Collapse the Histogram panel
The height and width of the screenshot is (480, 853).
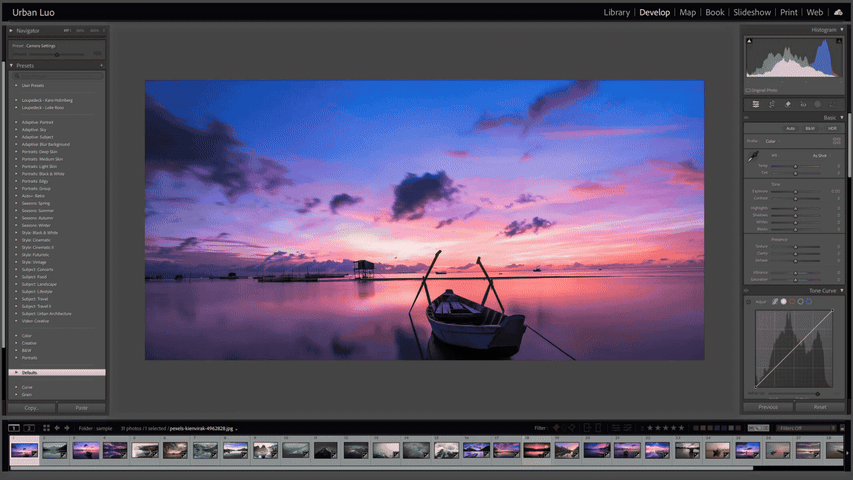point(842,30)
